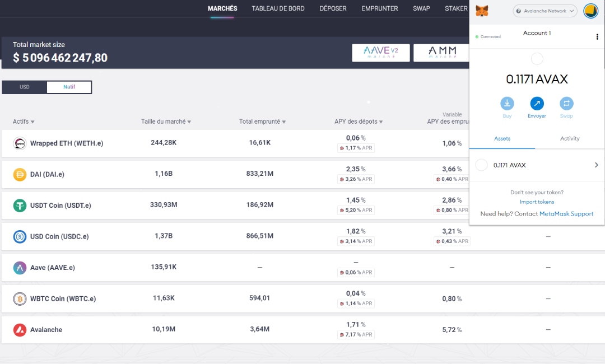Image resolution: width=605 pixels, height=364 pixels.
Task: Click the account identicon above the balance
Action: click(x=537, y=59)
